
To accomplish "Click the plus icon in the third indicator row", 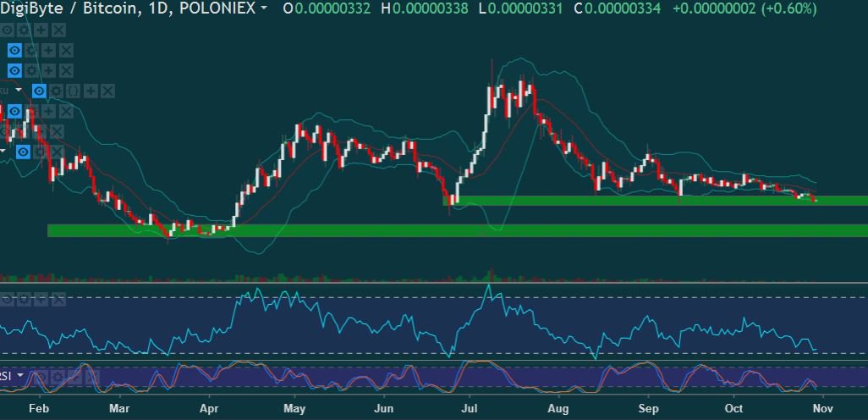I will click(x=49, y=70).
